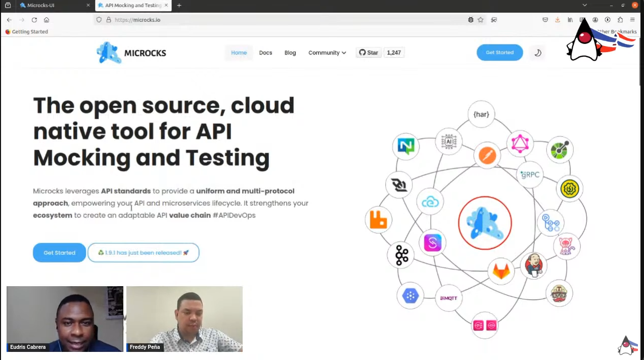Viewport: 644px width, 360px height.
Task: Open the Docs nav item
Action: tap(265, 53)
